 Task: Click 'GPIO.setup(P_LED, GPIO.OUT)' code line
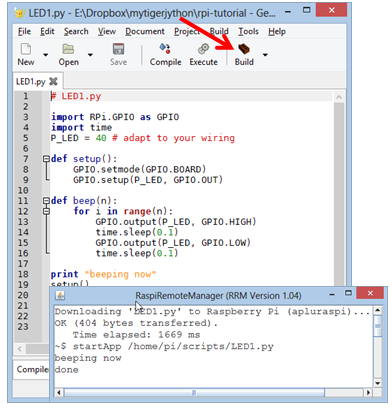tap(148, 180)
